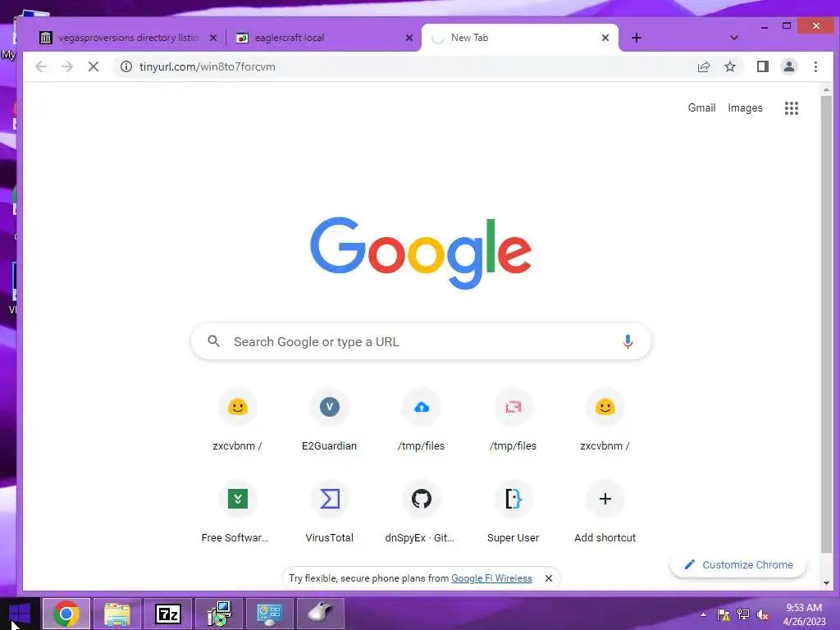Open the Windows Start button
The height and width of the screenshot is (630, 840).
(20, 614)
